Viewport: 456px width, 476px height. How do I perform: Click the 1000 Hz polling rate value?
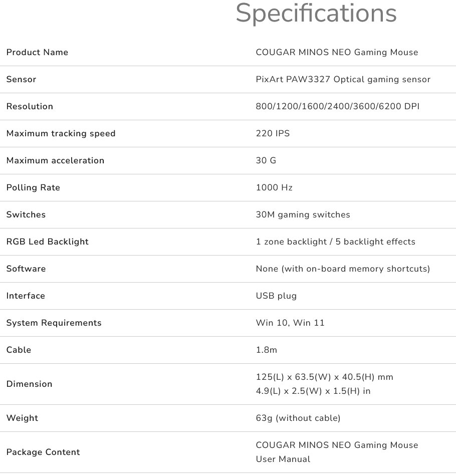(274, 187)
